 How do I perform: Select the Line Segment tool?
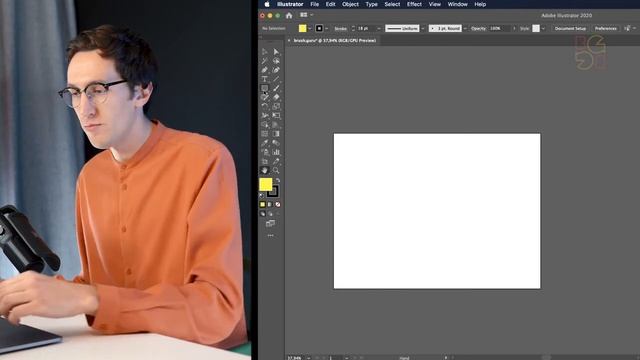click(276, 79)
